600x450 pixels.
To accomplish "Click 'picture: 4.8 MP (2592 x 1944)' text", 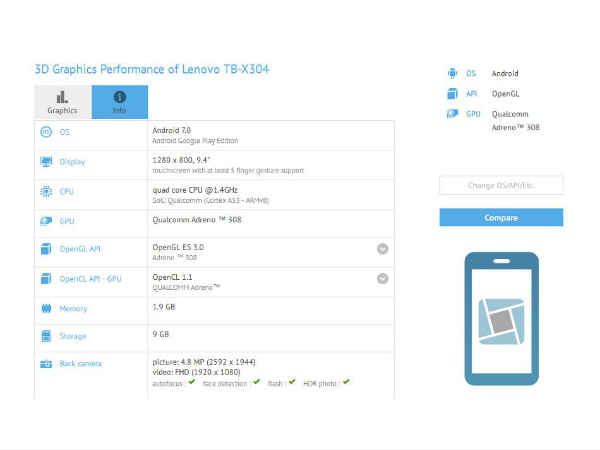I will 204,362.
